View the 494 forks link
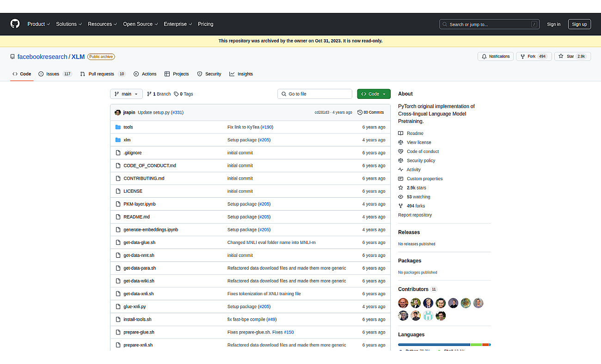Screen dimensions: 601x364 [x=411, y=206]
